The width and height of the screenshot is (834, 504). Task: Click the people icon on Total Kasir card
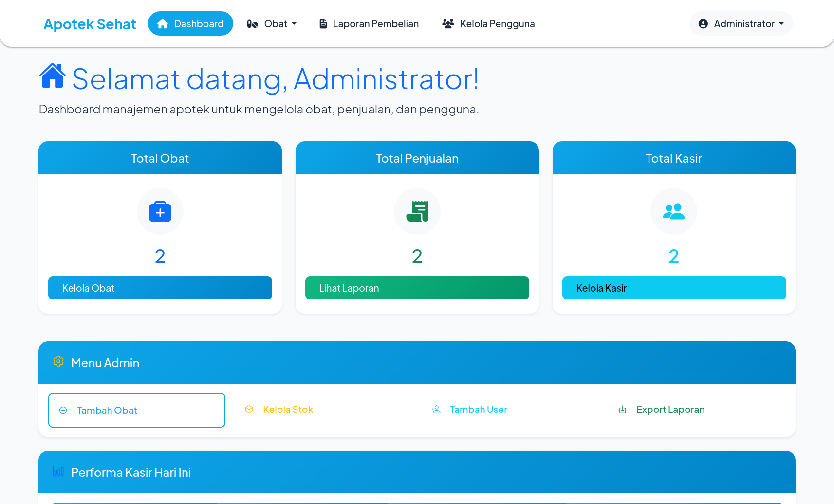(x=674, y=211)
